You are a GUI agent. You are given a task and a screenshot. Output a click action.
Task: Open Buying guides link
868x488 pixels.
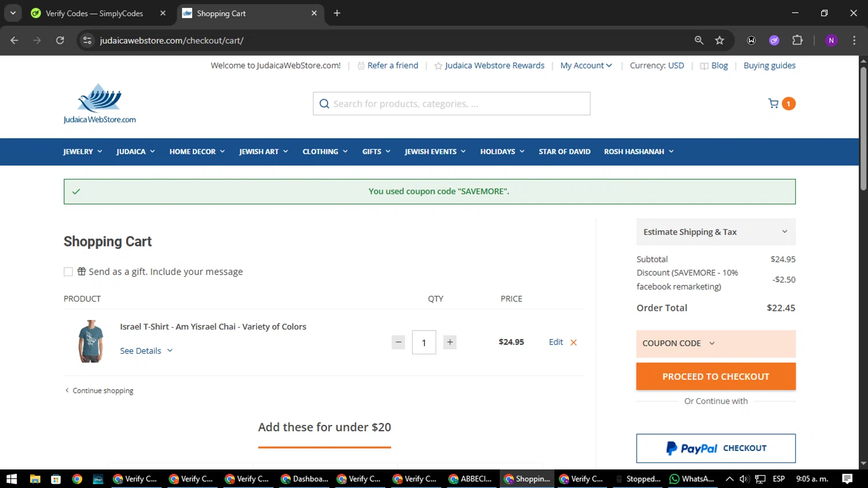coord(769,65)
